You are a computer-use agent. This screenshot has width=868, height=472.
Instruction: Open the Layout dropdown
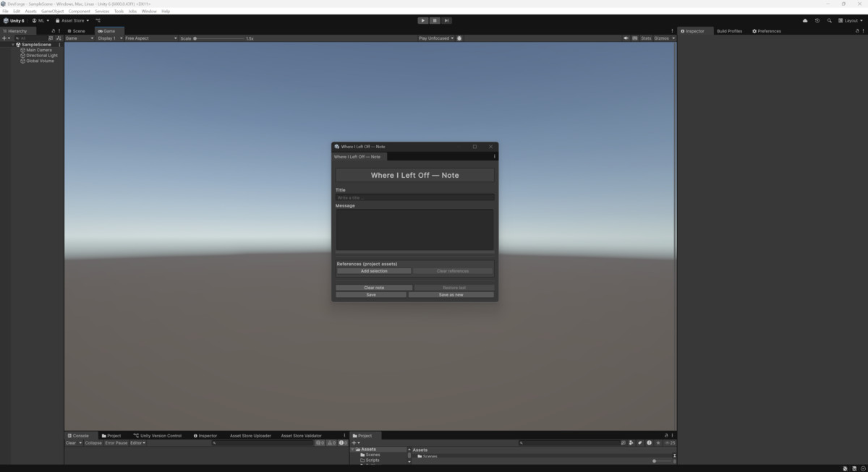pos(851,20)
